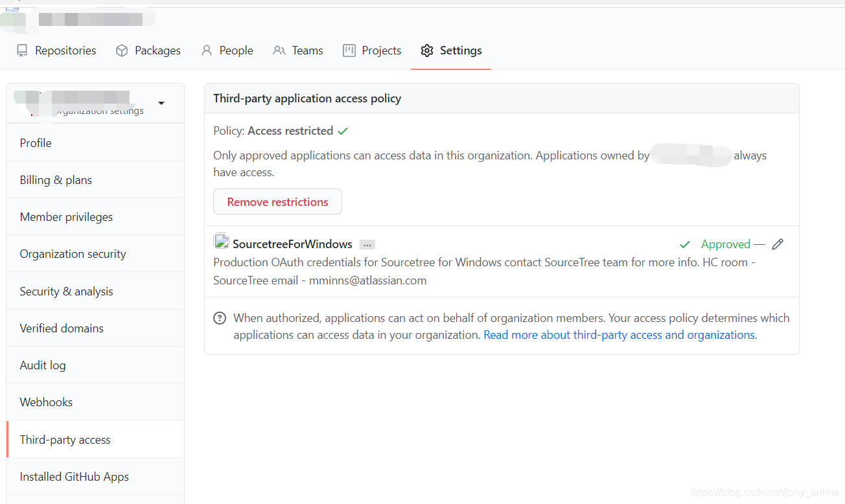The height and width of the screenshot is (504, 845).
Task: Open the third-party access documentation link
Action: coord(619,334)
